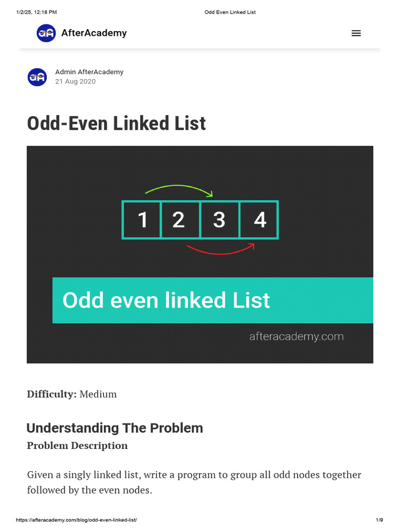Click the Difficulty: Medium label
Viewport: 399px width, 532px height.
pos(72,394)
